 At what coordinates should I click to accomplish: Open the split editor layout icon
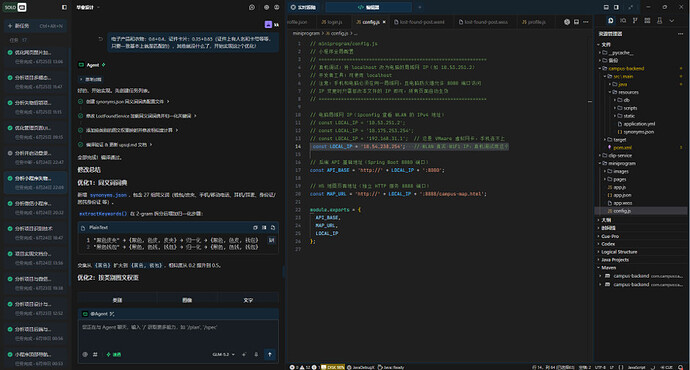coord(576,22)
